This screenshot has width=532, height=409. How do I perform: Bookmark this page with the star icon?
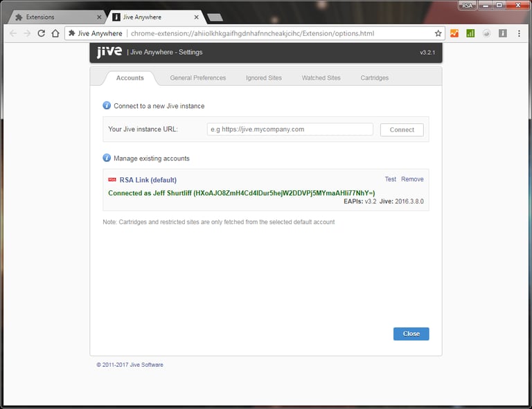point(438,33)
